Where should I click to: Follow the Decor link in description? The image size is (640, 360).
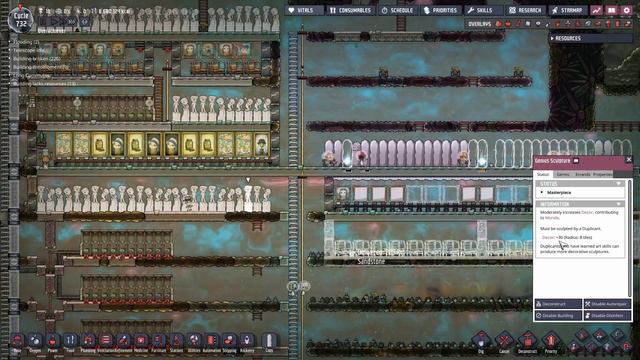tap(587, 212)
